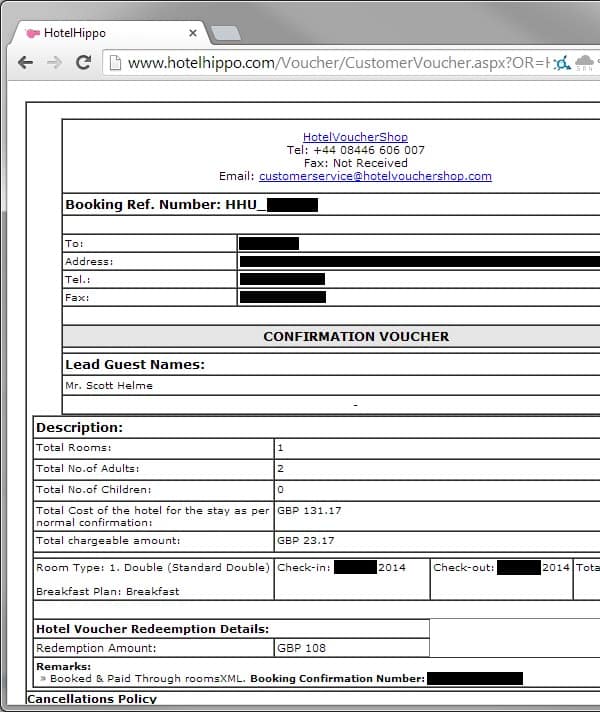Click the adults value '2'
Screen dimensions: 600x712
click(280, 469)
